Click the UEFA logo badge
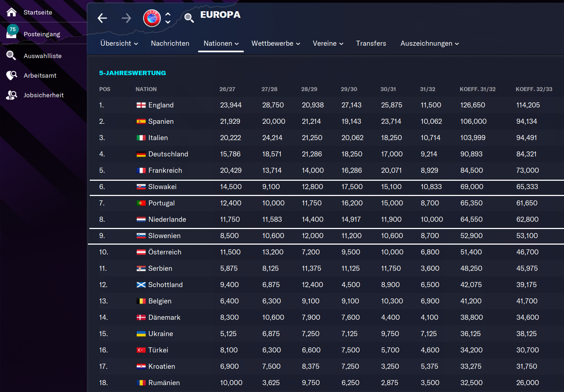The image size is (564, 392). 152,18
